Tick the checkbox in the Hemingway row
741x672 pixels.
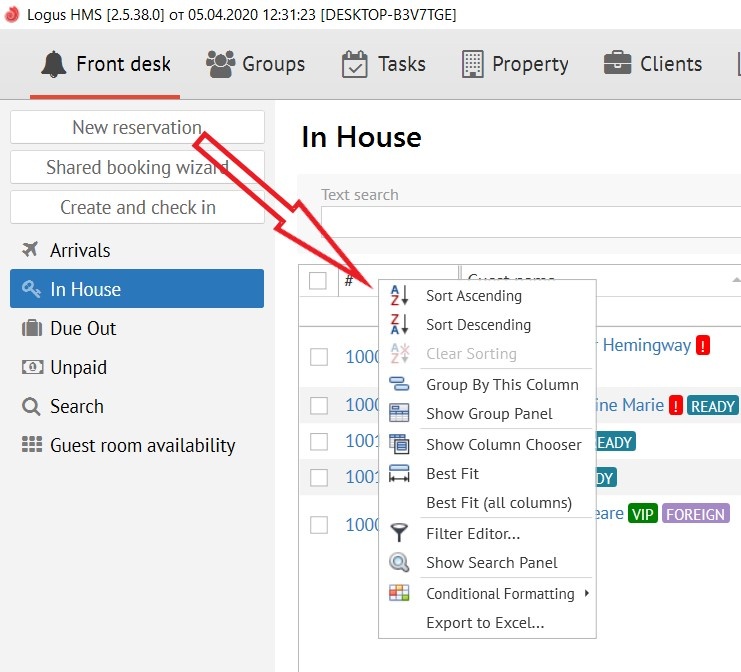click(x=319, y=357)
